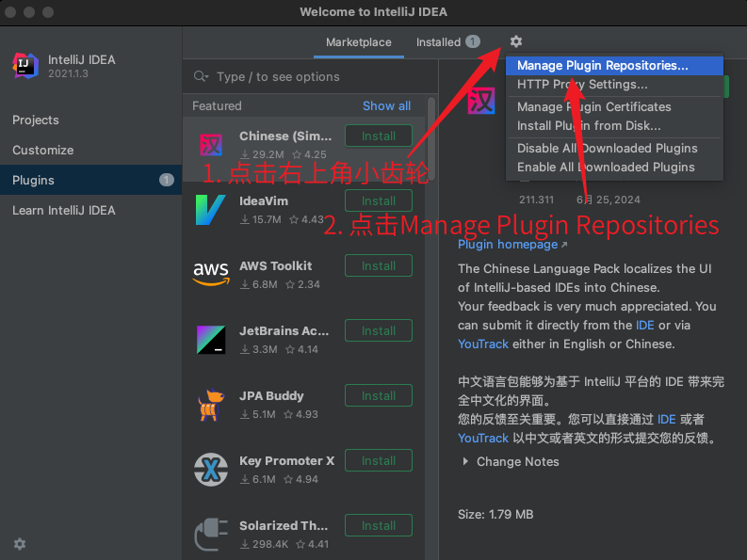Screen dimensions: 747x560
Task: Select the JetBrains Academy plugin icon
Action: (x=210, y=339)
